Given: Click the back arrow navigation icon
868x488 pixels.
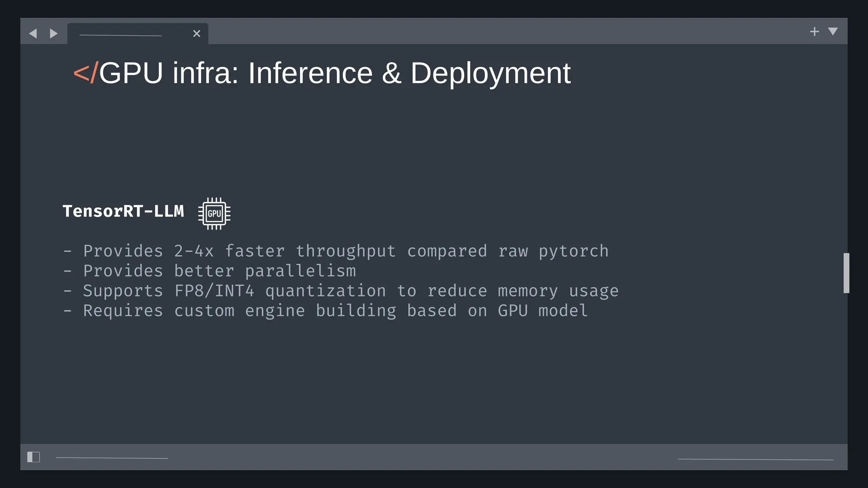Looking at the screenshot, I should (x=33, y=33).
